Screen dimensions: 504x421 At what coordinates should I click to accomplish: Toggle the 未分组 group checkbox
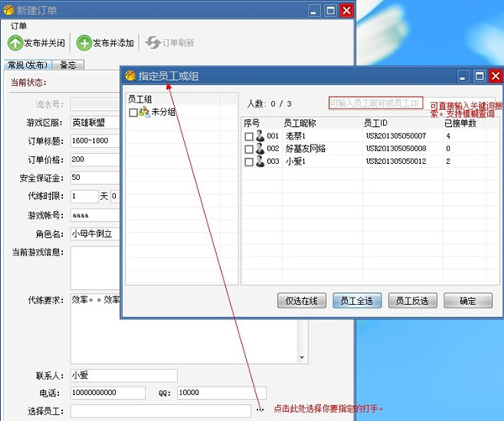pos(134,112)
